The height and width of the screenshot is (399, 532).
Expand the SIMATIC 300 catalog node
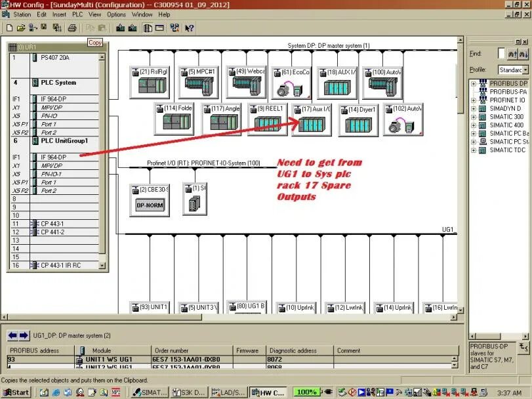click(x=474, y=117)
